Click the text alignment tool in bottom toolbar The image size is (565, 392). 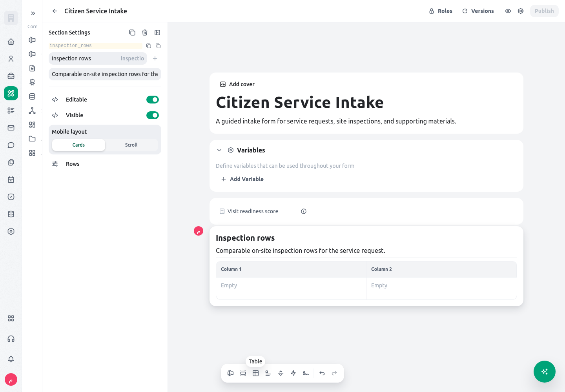(x=268, y=373)
